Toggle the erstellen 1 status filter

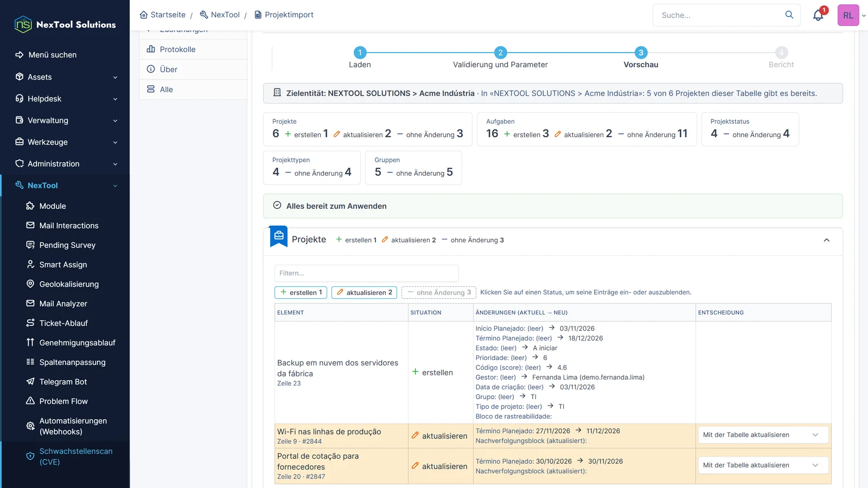point(301,292)
